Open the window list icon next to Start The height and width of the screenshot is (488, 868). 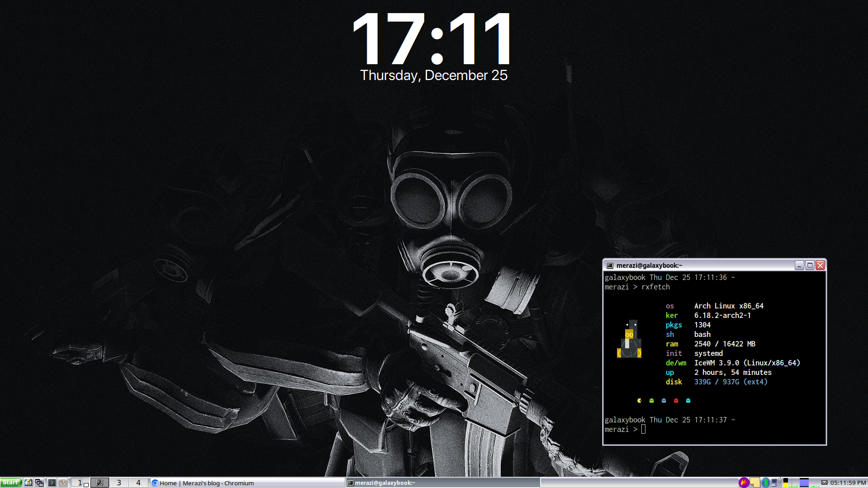(x=39, y=483)
